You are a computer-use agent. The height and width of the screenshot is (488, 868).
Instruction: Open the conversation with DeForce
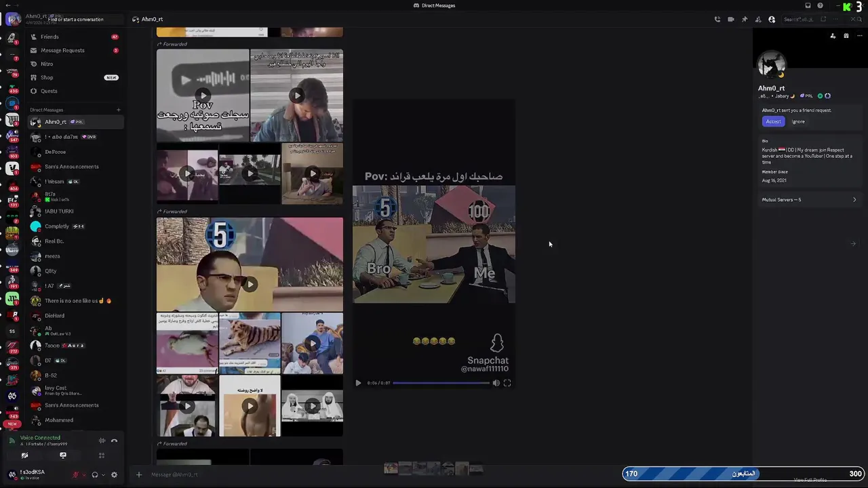75,152
